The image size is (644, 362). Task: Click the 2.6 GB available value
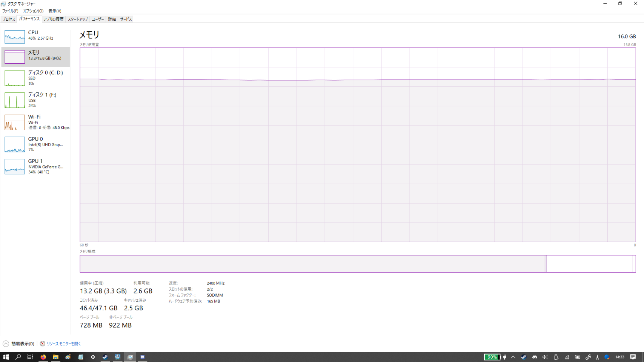pyautogui.click(x=143, y=291)
